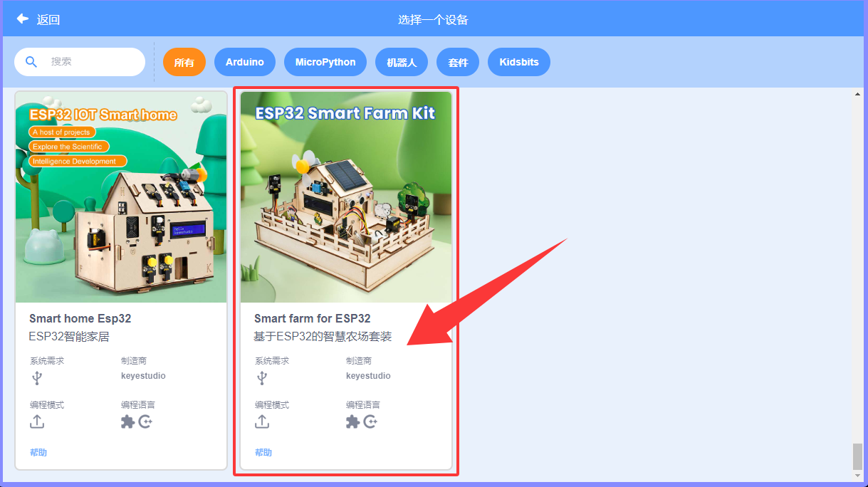Click 制造商 label on Smart farm card

point(359,361)
